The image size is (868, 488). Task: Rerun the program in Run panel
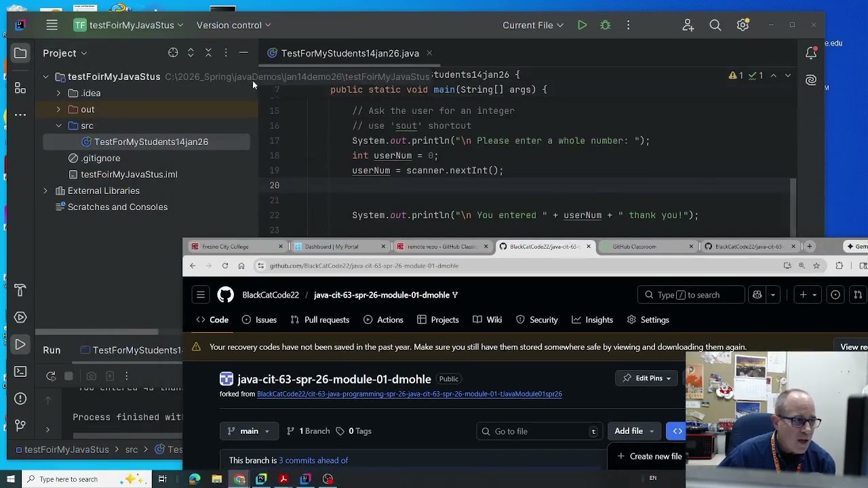(x=51, y=375)
